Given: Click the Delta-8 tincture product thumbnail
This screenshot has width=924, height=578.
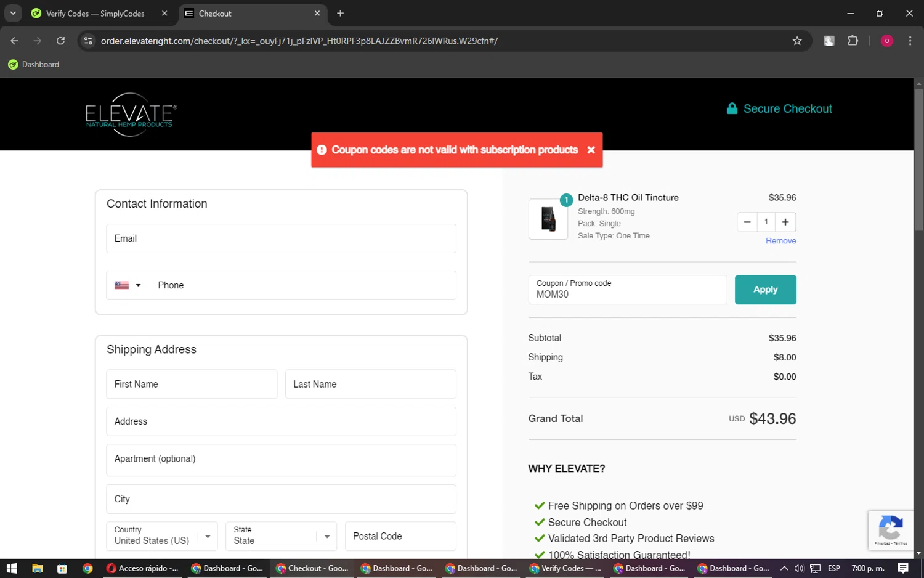Looking at the screenshot, I should (548, 219).
